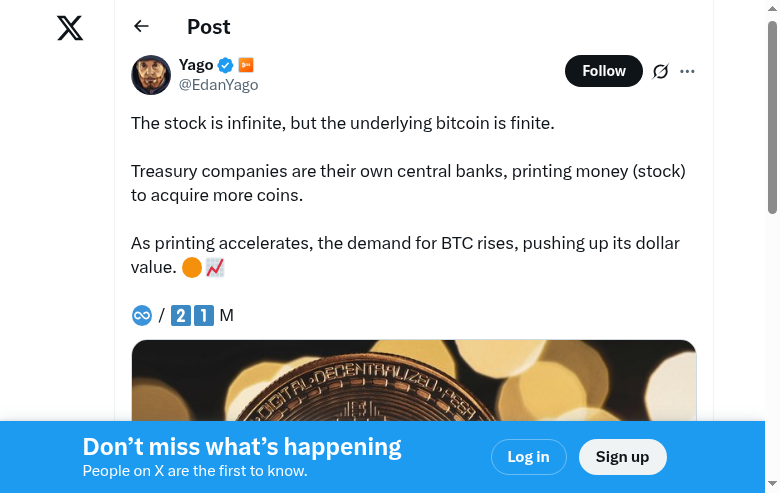Screen dimensions: 780x493
Task: Click the Grok explain-post icon
Action: 660,71
